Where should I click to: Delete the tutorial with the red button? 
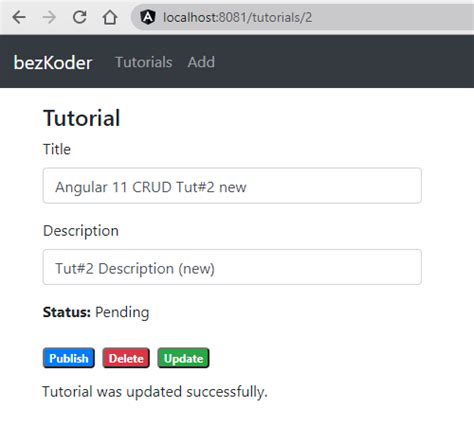pos(126,358)
